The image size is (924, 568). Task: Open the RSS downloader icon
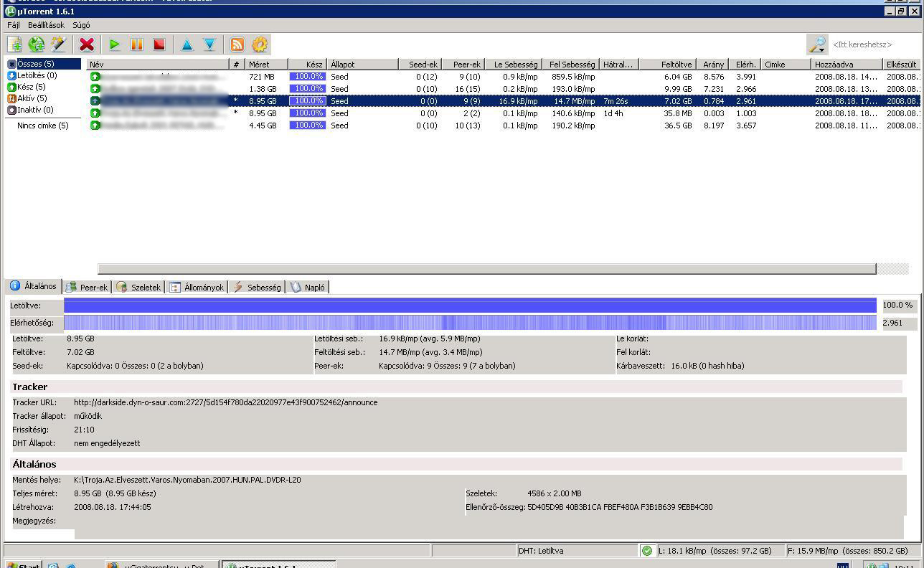click(237, 44)
